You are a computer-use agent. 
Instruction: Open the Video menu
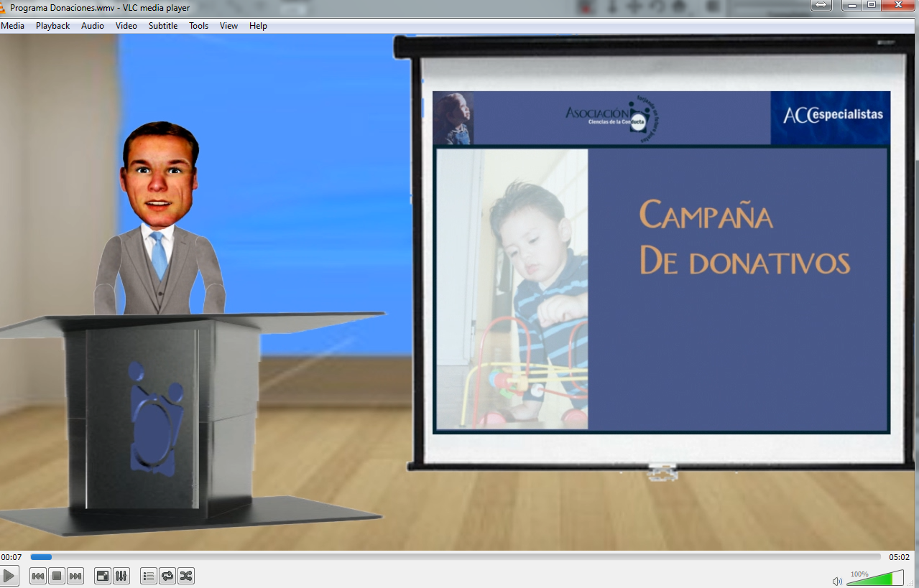pyautogui.click(x=126, y=26)
